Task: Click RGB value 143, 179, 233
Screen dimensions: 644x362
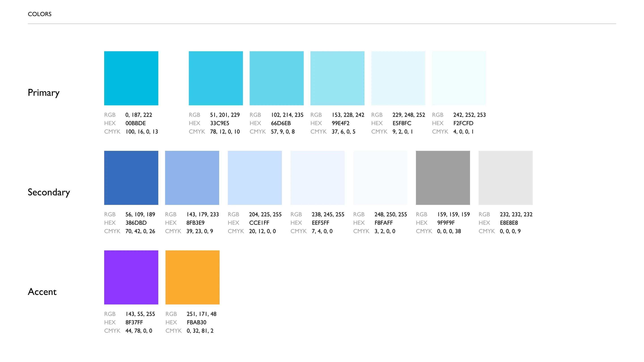Action: (x=203, y=214)
